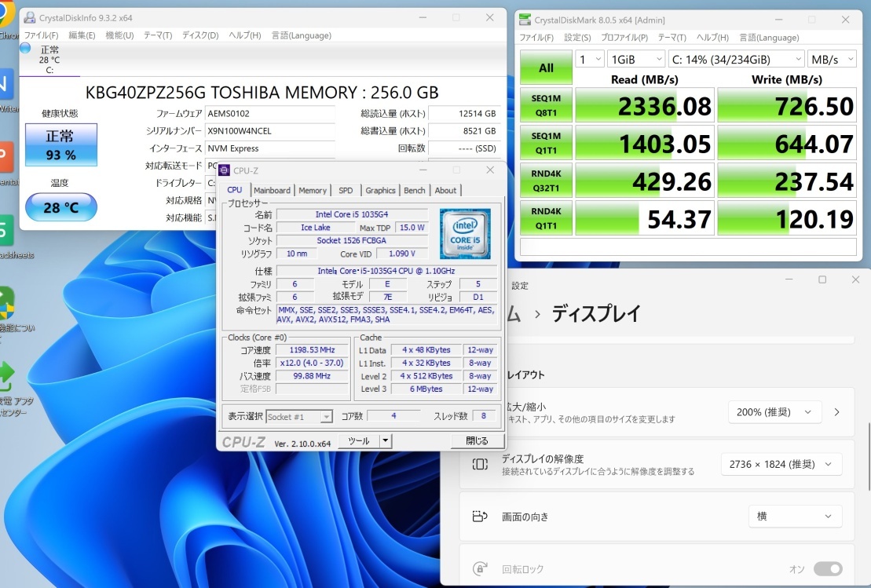Click the SEQ1M Q8T1 write result 726.50
Viewport: 871px width, 588px height.
click(x=786, y=105)
